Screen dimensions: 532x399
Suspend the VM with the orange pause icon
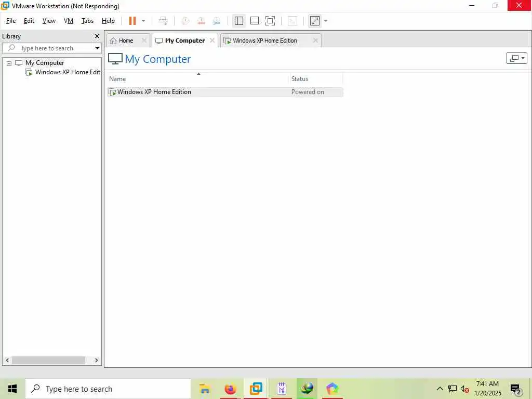[132, 21]
